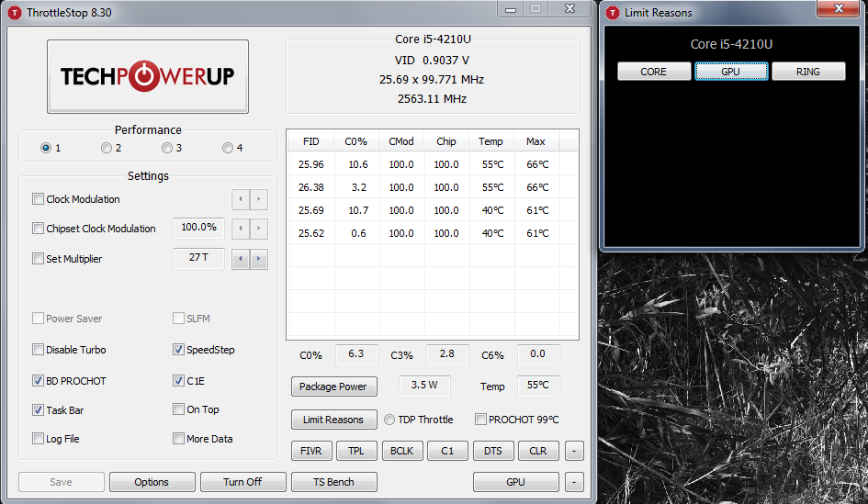
Task: Enable Log File checkbox
Action: pyautogui.click(x=38, y=438)
